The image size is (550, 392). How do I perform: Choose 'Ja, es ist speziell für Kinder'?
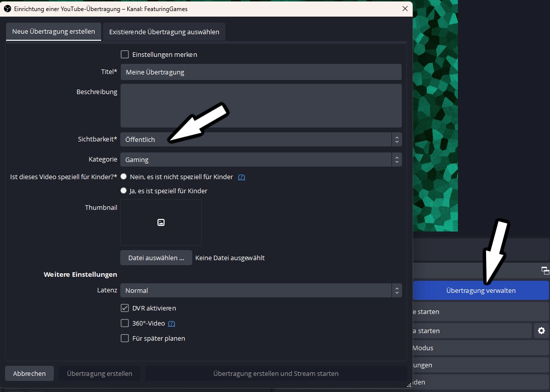[123, 191]
